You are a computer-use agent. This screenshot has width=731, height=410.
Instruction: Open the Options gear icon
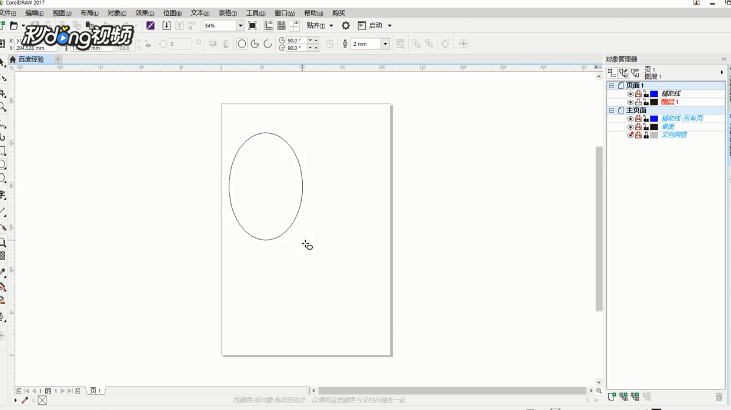point(345,26)
